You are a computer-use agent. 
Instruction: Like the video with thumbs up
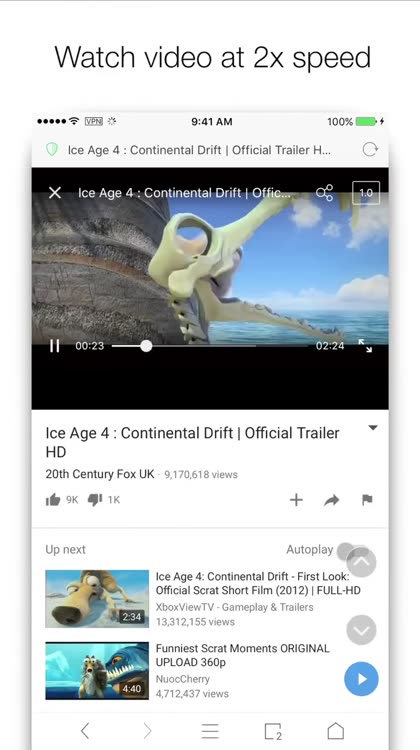(x=53, y=500)
